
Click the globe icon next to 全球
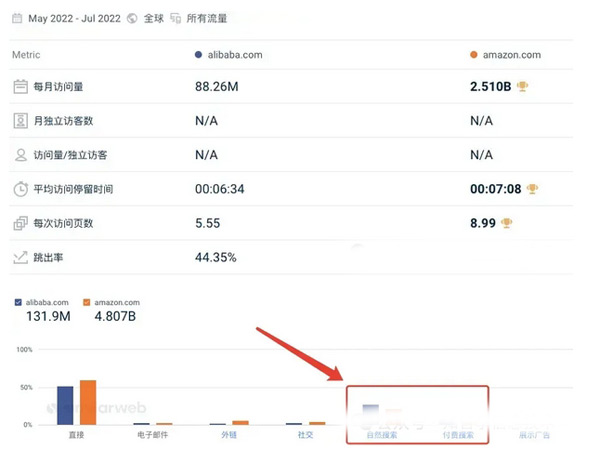132,19
